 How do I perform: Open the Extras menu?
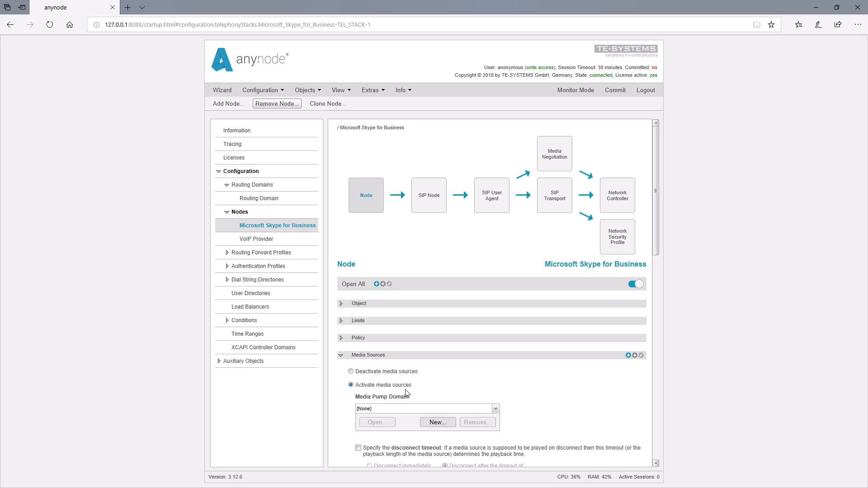pos(373,90)
